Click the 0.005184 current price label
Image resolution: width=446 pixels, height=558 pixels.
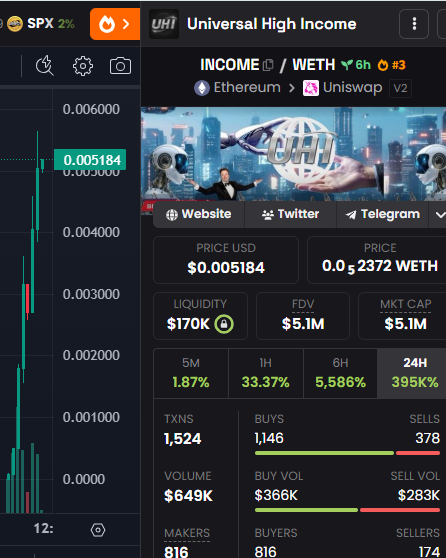pyautogui.click(x=90, y=160)
